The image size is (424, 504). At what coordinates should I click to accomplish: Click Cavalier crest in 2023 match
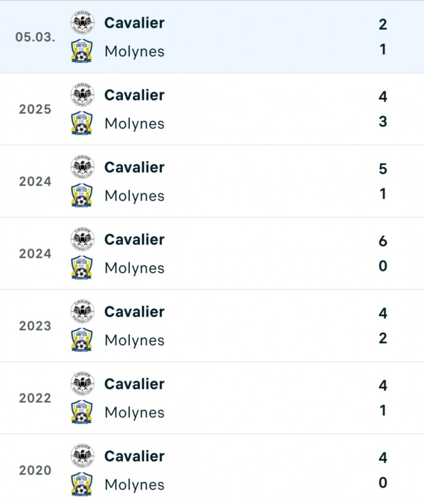(82, 312)
